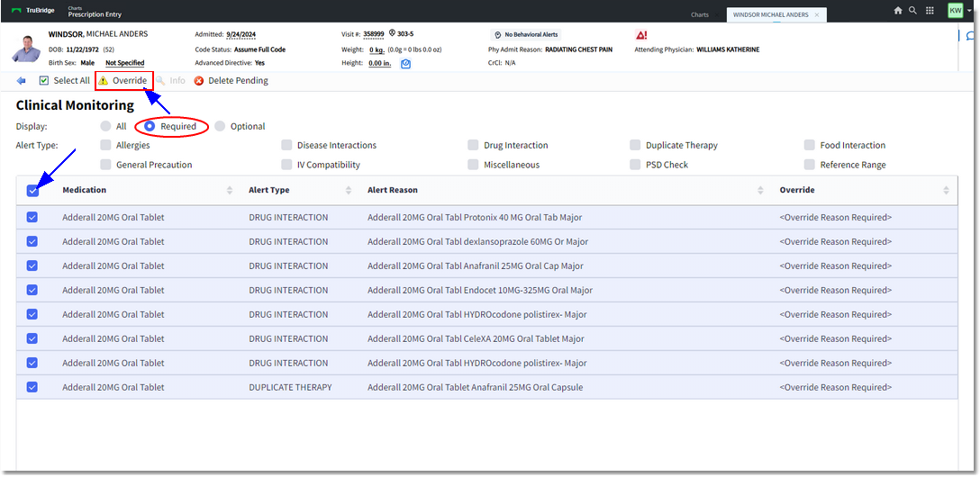Select the Optional display radio button

[220, 126]
